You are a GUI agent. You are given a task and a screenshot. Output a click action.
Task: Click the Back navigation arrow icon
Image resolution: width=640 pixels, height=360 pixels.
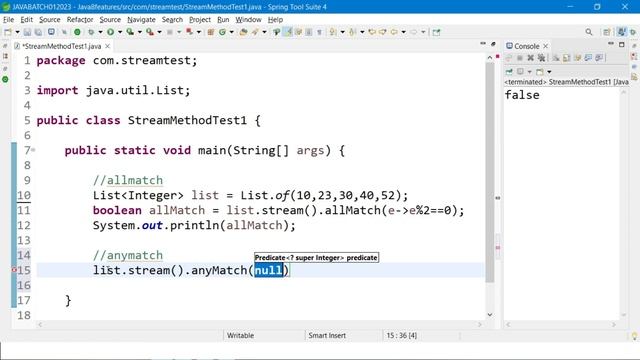394,32
